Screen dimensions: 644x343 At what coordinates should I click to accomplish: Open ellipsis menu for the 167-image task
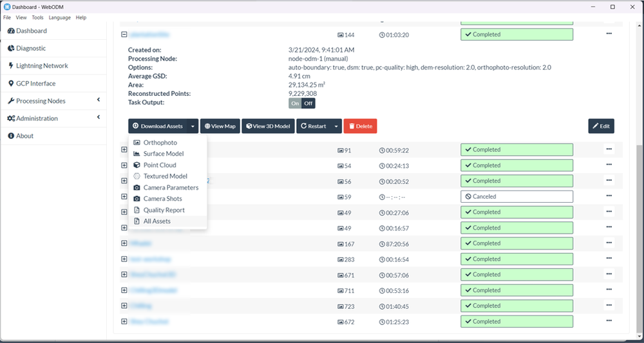(609, 243)
